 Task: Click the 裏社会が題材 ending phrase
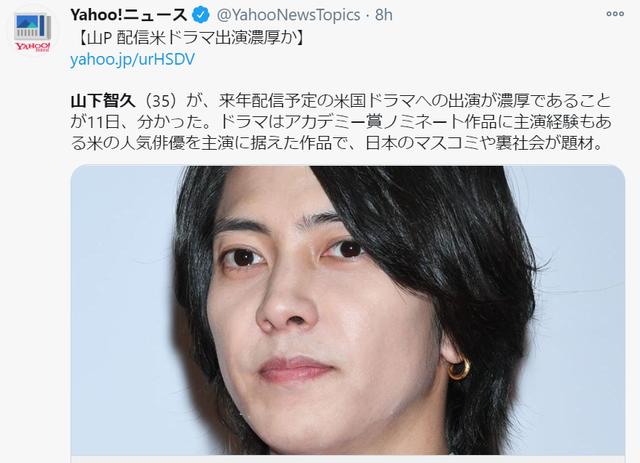pyautogui.click(x=542, y=143)
